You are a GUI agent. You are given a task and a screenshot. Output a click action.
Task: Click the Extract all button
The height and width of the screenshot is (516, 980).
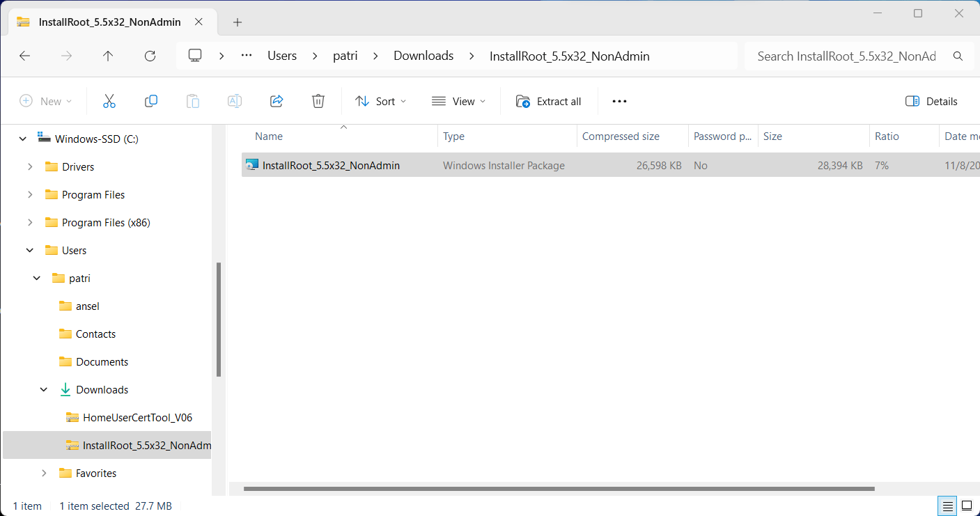coord(549,101)
